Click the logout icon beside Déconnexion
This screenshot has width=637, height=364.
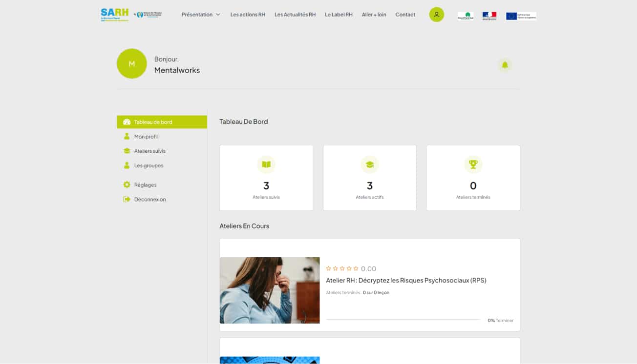pyautogui.click(x=127, y=200)
